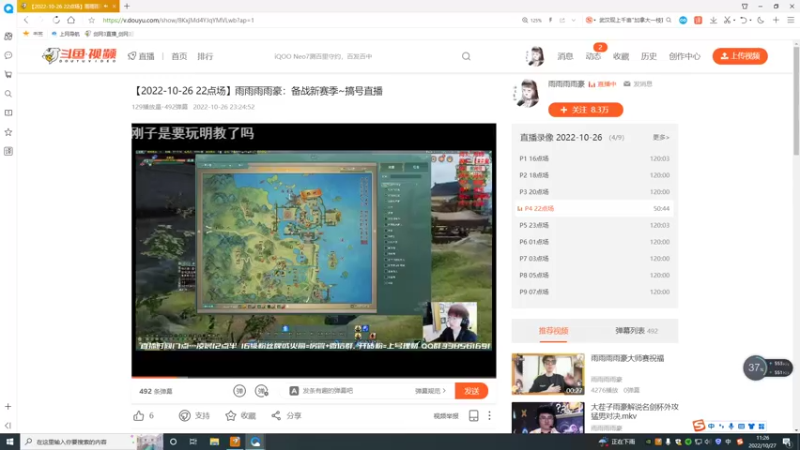Open danmaku settings icon
Screen dimensions: 800x450
tap(262, 391)
